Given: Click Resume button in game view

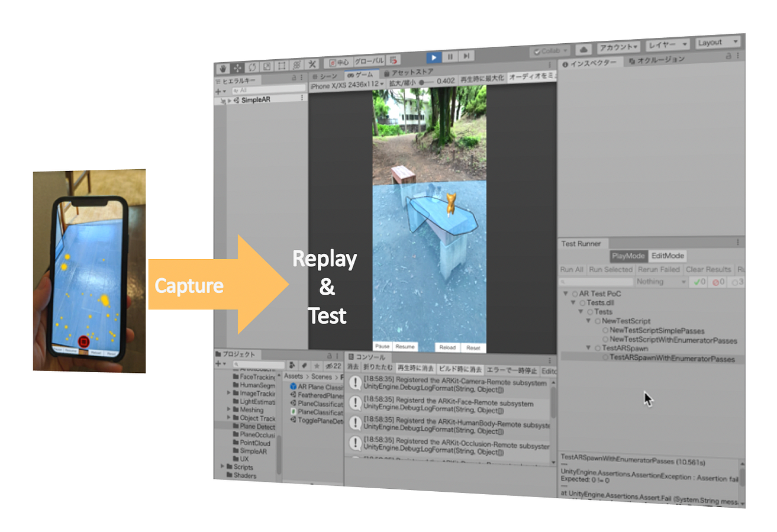Looking at the screenshot, I should click(405, 347).
